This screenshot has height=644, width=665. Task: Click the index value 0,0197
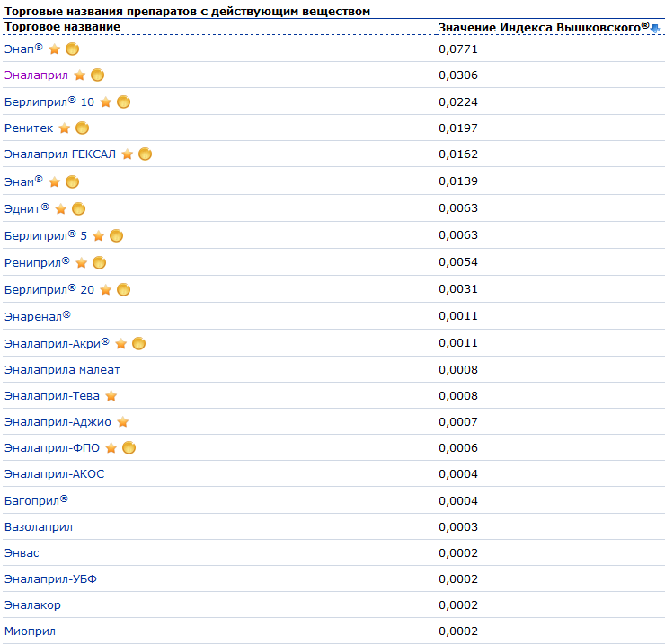458,128
